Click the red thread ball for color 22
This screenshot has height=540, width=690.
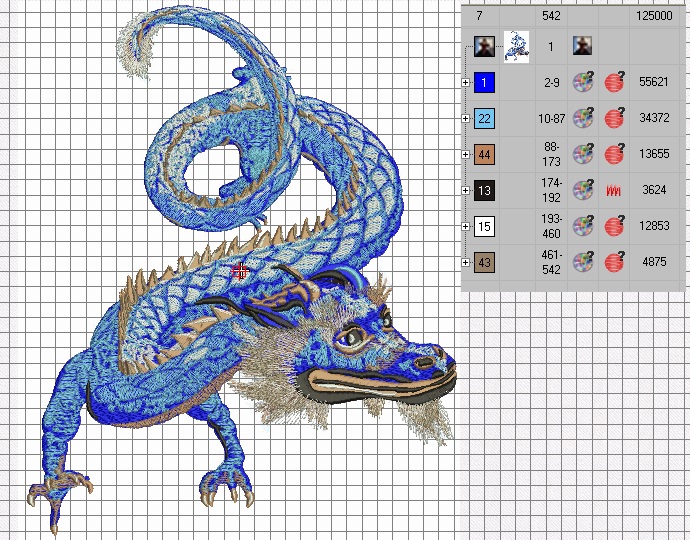click(x=614, y=118)
